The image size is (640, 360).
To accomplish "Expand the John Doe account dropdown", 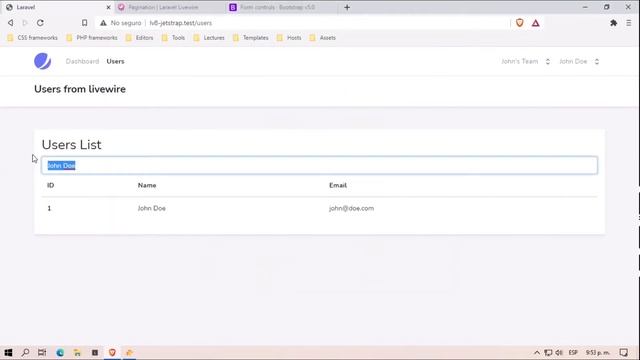I will click(579, 61).
